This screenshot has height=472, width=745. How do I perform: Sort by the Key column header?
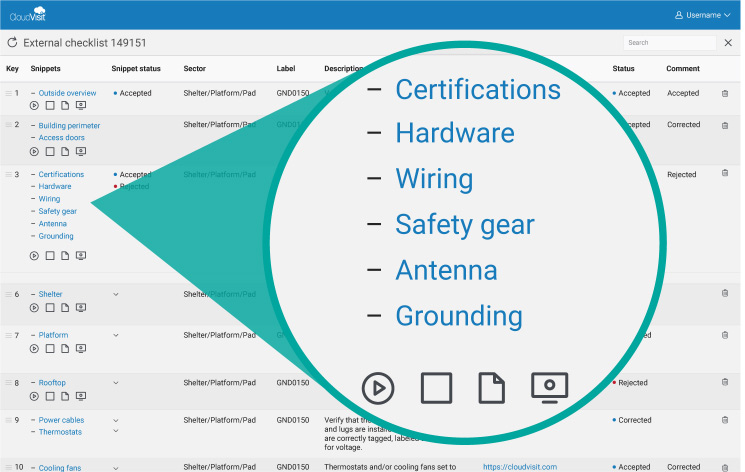(12, 68)
